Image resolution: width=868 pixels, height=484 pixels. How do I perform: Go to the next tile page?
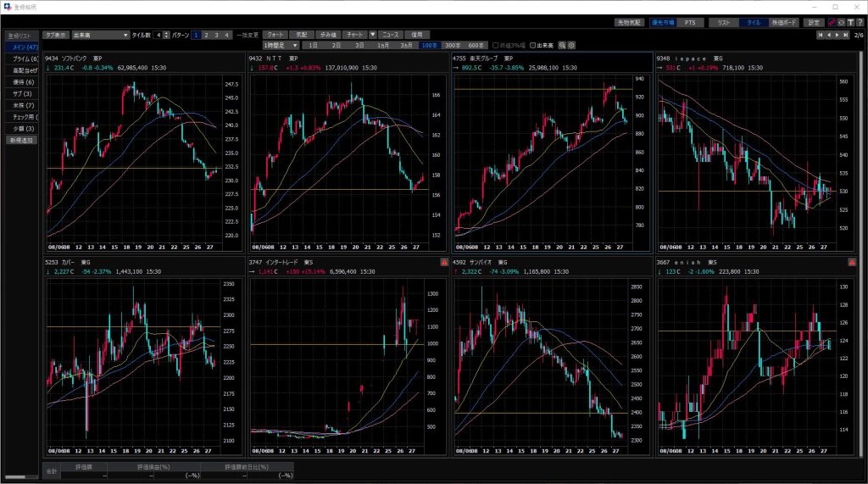(837, 36)
